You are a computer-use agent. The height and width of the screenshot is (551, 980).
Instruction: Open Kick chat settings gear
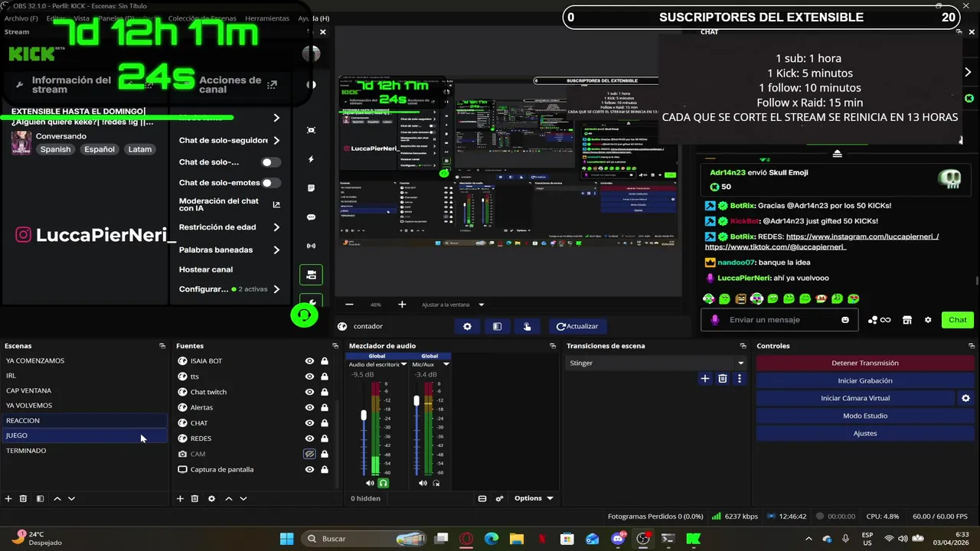[x=928, y=320]
